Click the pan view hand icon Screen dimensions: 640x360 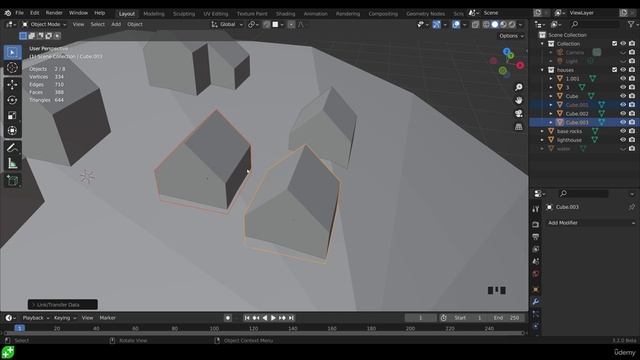[519, 100]
